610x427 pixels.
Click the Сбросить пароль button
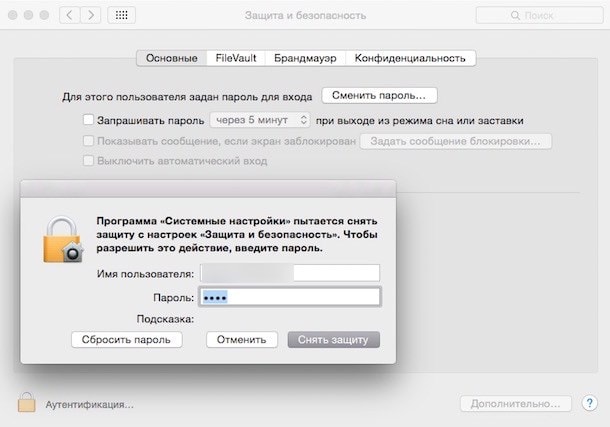[126, 340]
